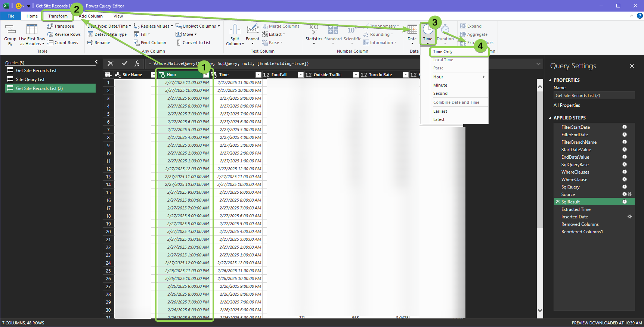
Task: Select the FilterStartDate step
Action: [x=594, y=127]
